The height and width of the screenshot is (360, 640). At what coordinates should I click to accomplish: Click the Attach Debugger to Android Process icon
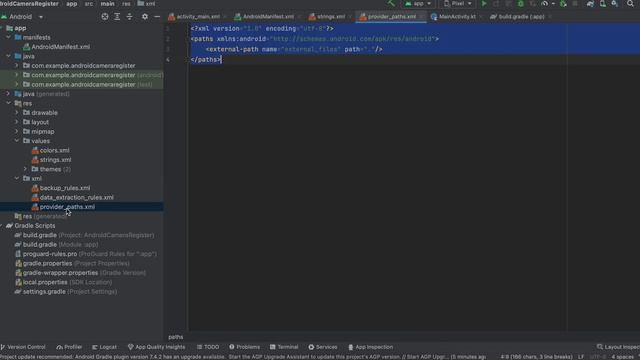[x=563, y=4]
